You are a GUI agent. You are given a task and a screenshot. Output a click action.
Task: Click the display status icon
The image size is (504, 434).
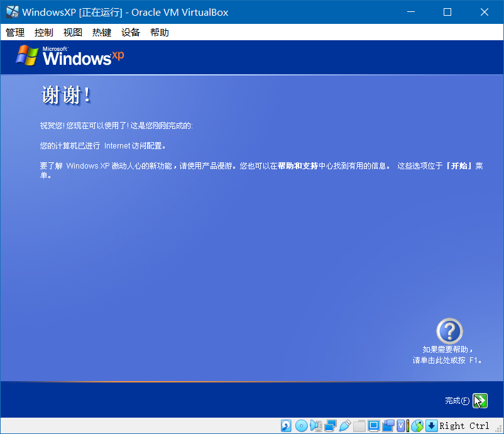[374, 426]
